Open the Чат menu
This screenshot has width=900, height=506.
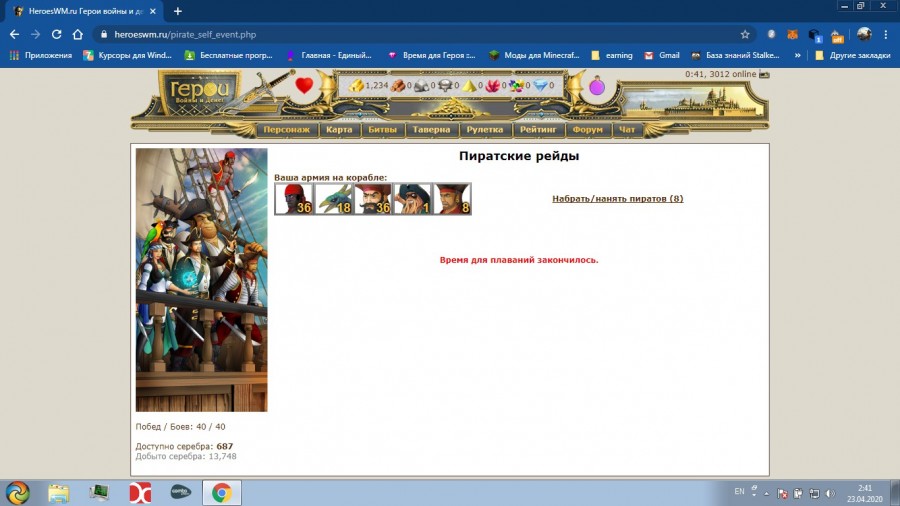[627, 130]
